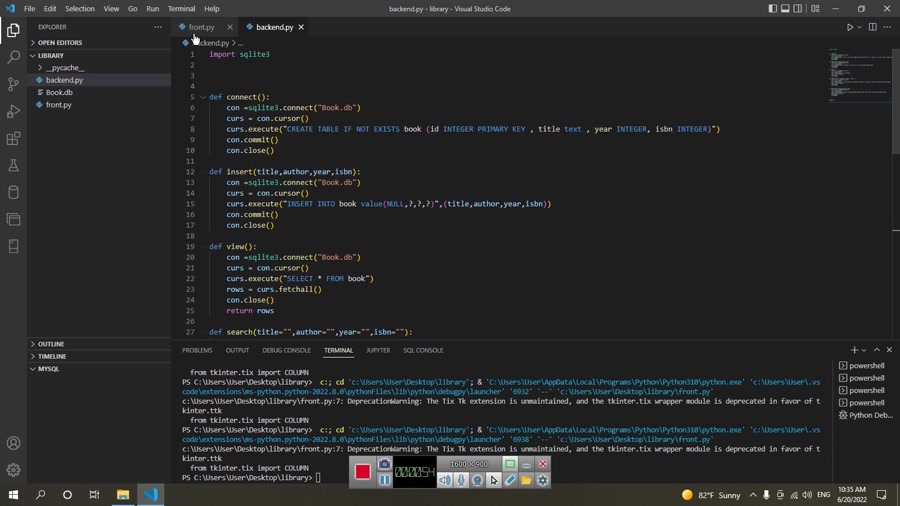
Task: Expand the OUTLINE section
Action: pyautogui.click(x=51, y=344)
